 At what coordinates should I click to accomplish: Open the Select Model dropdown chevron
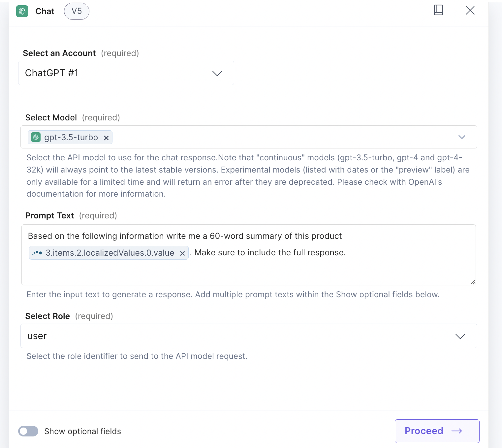click(462, 137)
